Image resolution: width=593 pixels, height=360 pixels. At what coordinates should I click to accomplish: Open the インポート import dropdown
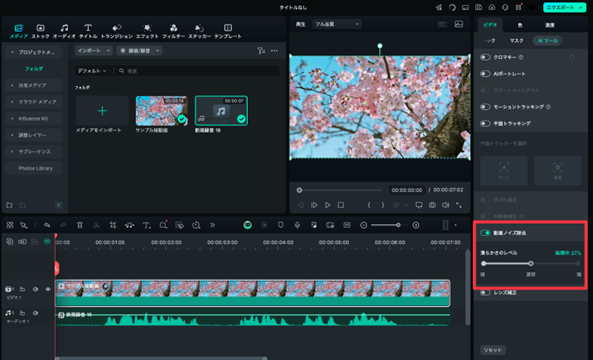pyautogui.click(x=93, y=51)
